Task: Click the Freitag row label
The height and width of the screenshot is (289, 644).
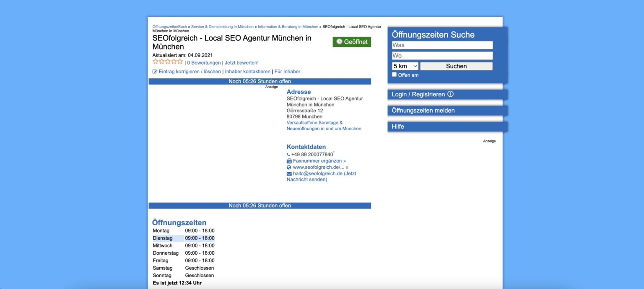Action: pyautogui.click(x=161, y=261)
